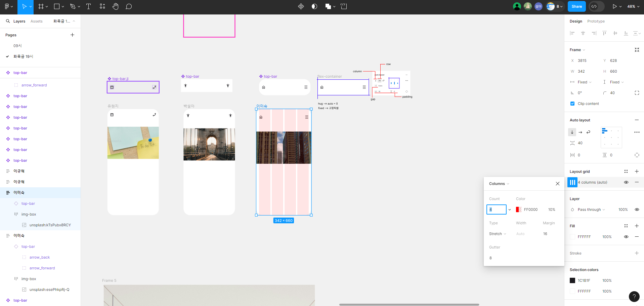Open auto layout advanced settings
The width and height of the screenshot is (644, 306).
pyautogui.click(x=637, y=132)
